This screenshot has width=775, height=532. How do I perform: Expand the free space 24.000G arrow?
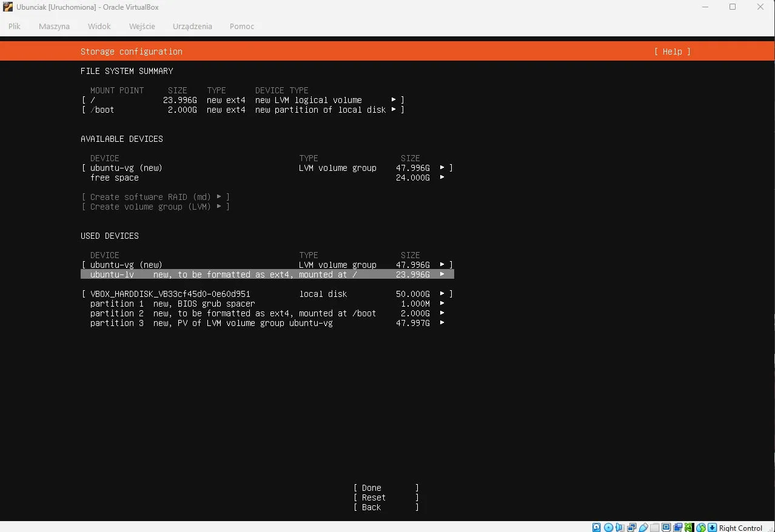pyautogui.click(x=442, y=178)
